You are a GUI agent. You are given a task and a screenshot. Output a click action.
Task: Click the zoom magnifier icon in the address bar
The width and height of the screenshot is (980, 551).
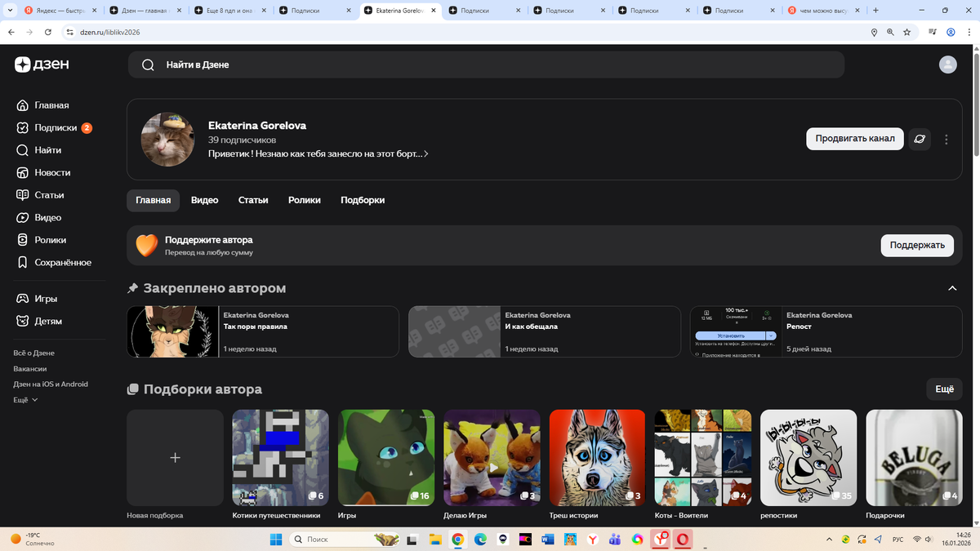click(x=890, y=32)
